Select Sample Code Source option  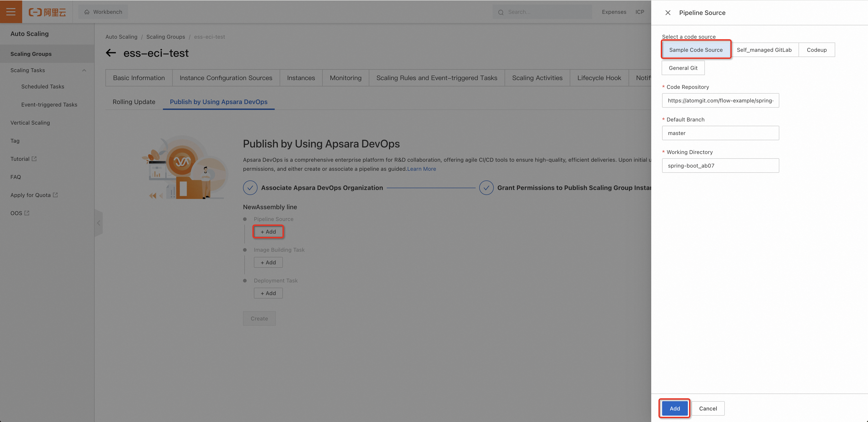[x=696, y=50]
